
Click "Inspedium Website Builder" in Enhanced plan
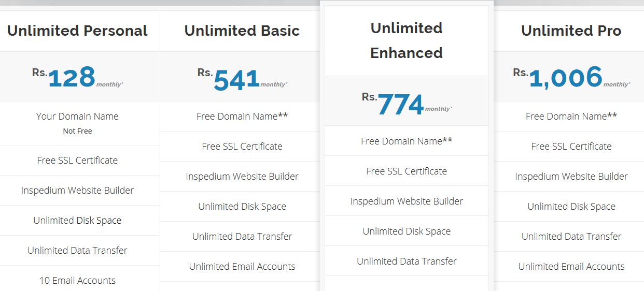(x=407, y=201)
